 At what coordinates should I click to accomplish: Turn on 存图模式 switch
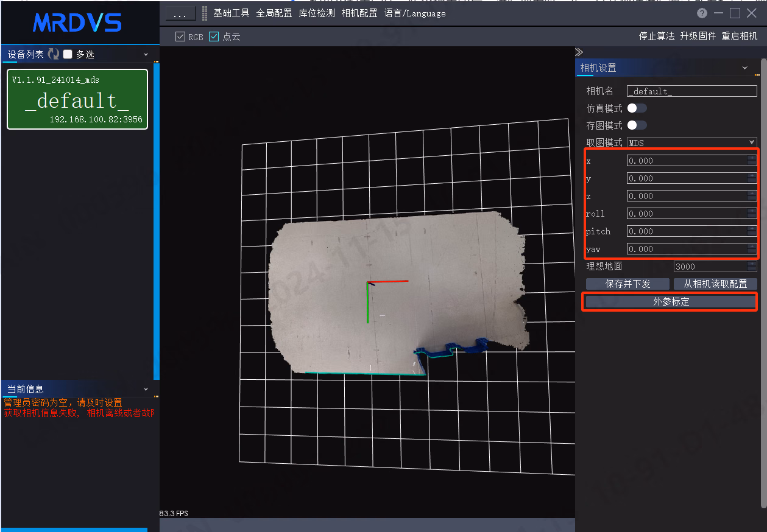coord(637,125)
